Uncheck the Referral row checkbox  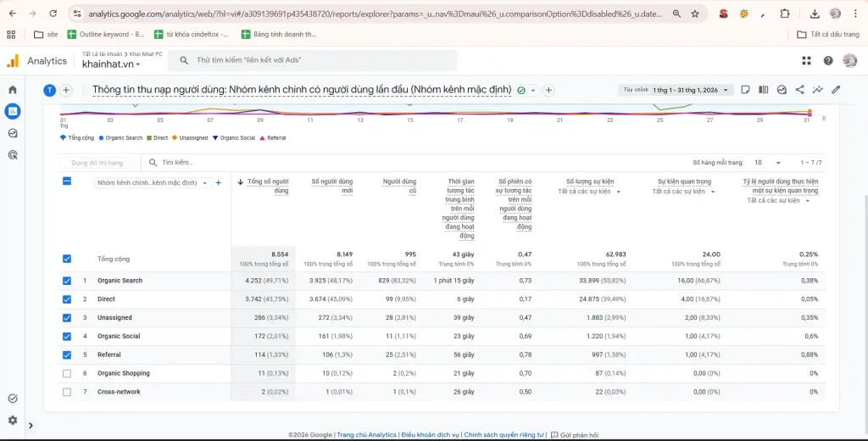(x=67, y=355)
